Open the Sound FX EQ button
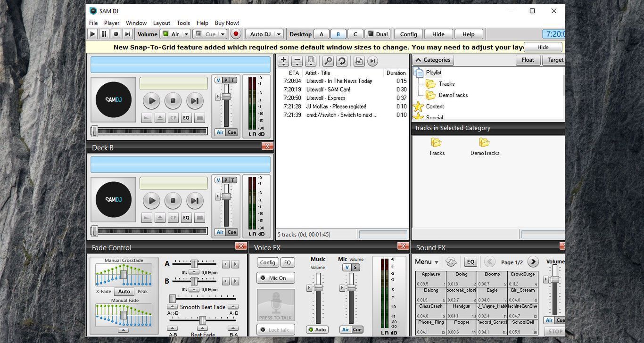This screenshot has height=343, width=644. click(470, 262)
